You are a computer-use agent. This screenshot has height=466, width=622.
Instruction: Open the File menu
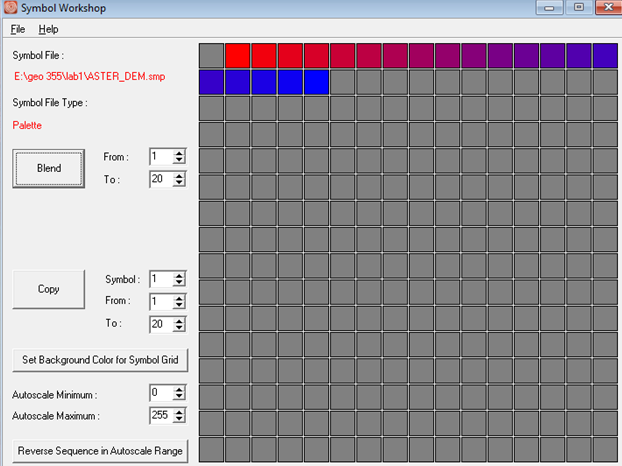click(x=17, y=29)
